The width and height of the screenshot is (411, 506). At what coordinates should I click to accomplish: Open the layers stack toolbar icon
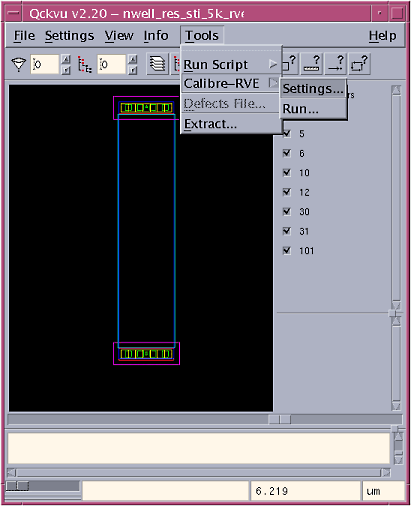(157, 64)
